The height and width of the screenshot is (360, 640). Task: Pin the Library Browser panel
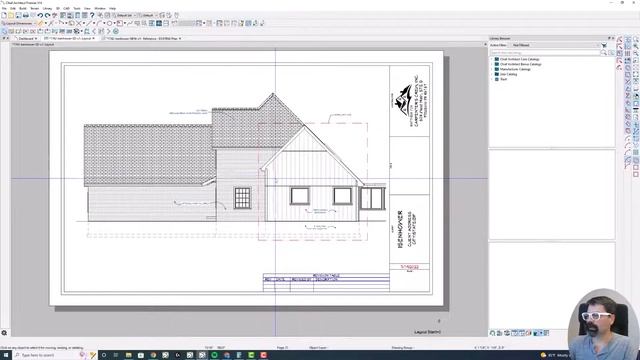[x=609, y=38]
